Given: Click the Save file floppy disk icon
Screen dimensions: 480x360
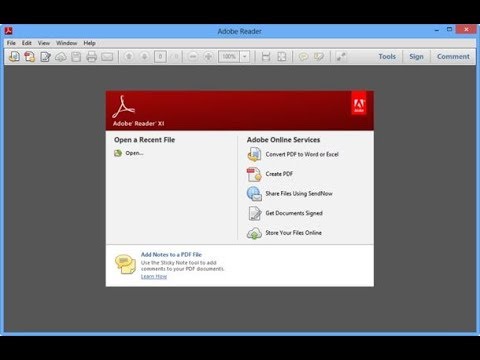Looking at the screenshot, I should [x=76, y=57].
